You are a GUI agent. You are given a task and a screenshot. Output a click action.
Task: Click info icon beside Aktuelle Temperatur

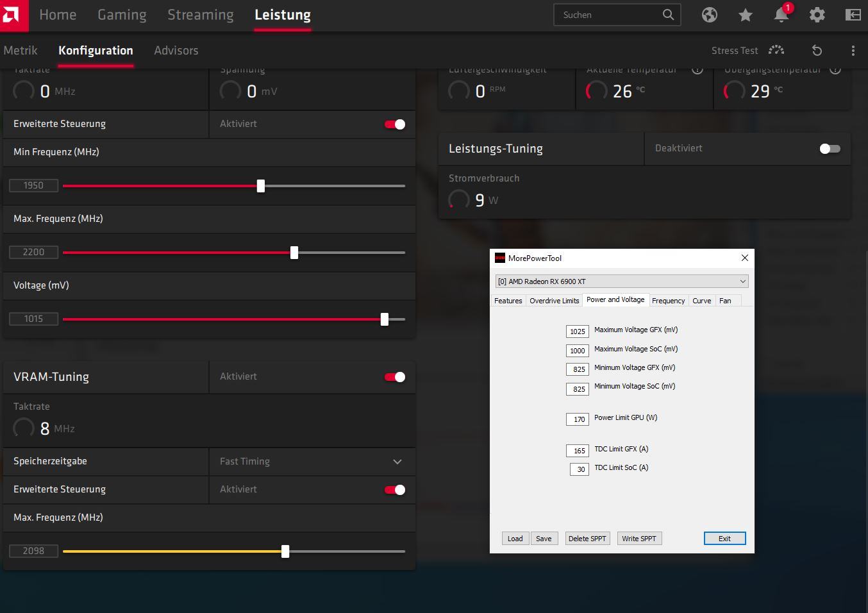click(x=697, y=70)
